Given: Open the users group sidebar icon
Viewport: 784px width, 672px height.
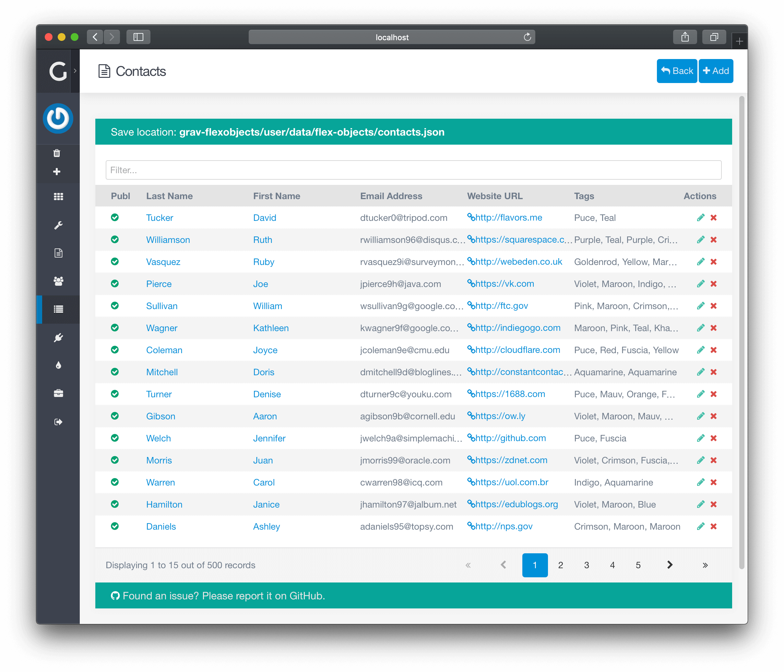Looking at the screenshot, I should pyautogui.click(x=58, y=281).
